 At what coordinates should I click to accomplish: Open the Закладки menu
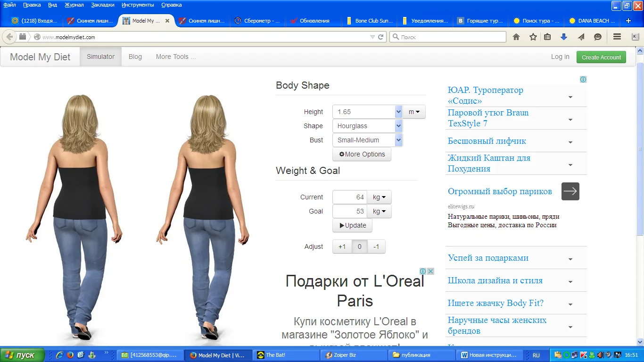tap(103, 5)
